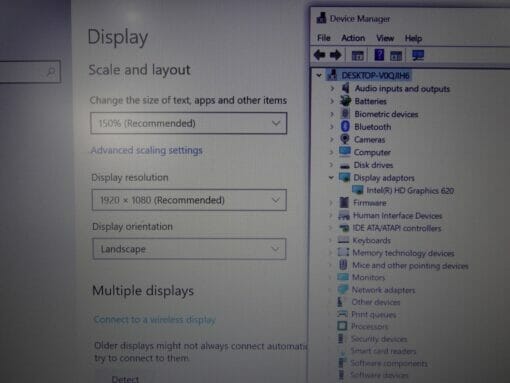Click the Network adapters icon
510x383 pixels.
[x=342, y=289]
